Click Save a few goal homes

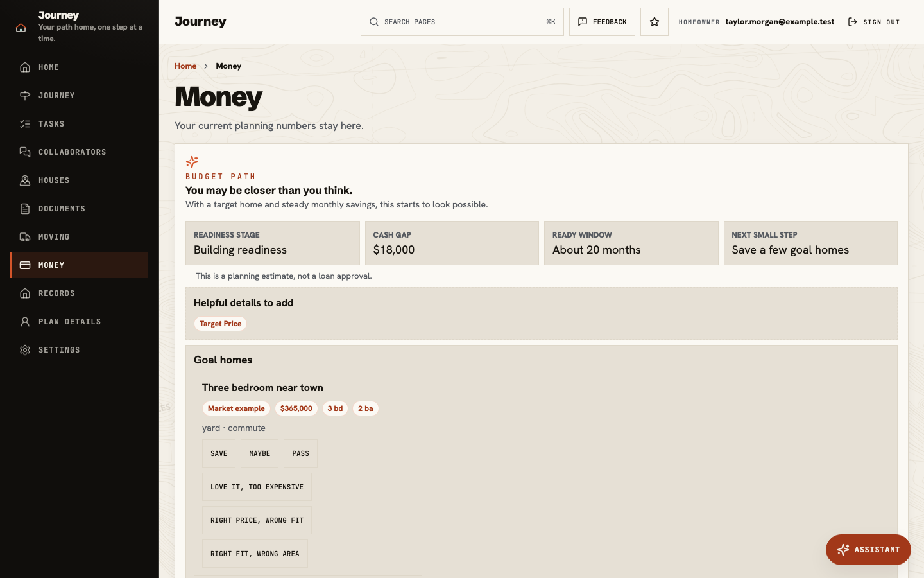click(791, 250)
